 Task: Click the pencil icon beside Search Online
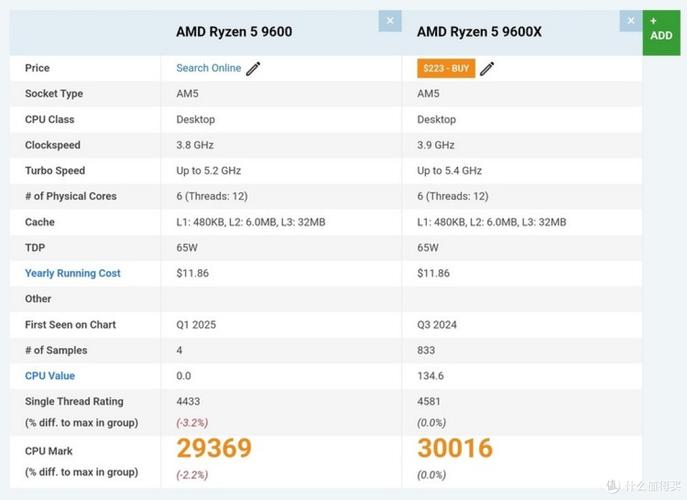254,68
